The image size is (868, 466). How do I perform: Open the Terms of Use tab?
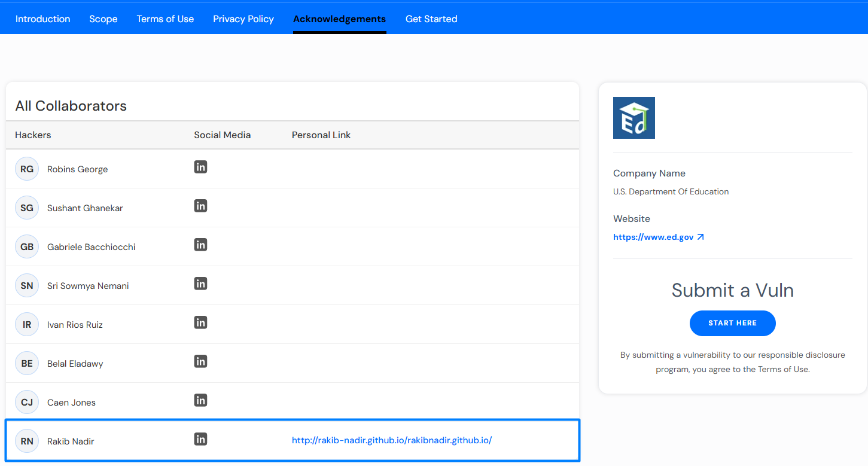pyautogui.click(x=165, y=19)
